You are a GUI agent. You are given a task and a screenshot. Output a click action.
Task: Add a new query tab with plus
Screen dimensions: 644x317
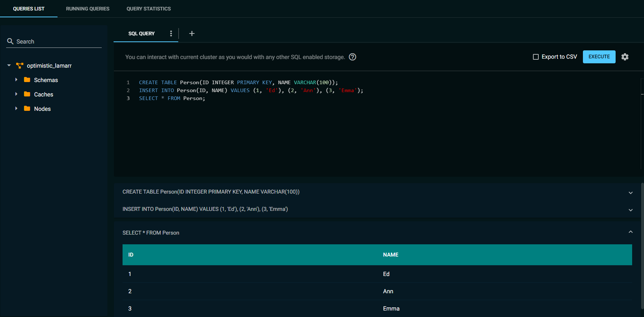(x=192, y=33)
